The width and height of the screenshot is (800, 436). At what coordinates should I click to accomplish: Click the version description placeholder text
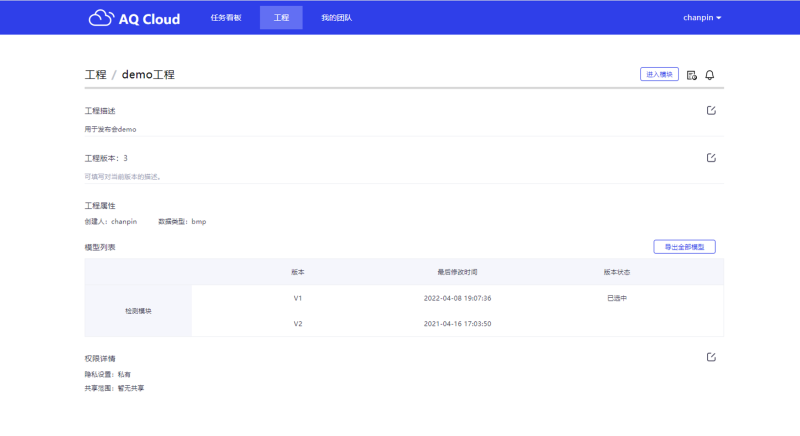point(123,176)
